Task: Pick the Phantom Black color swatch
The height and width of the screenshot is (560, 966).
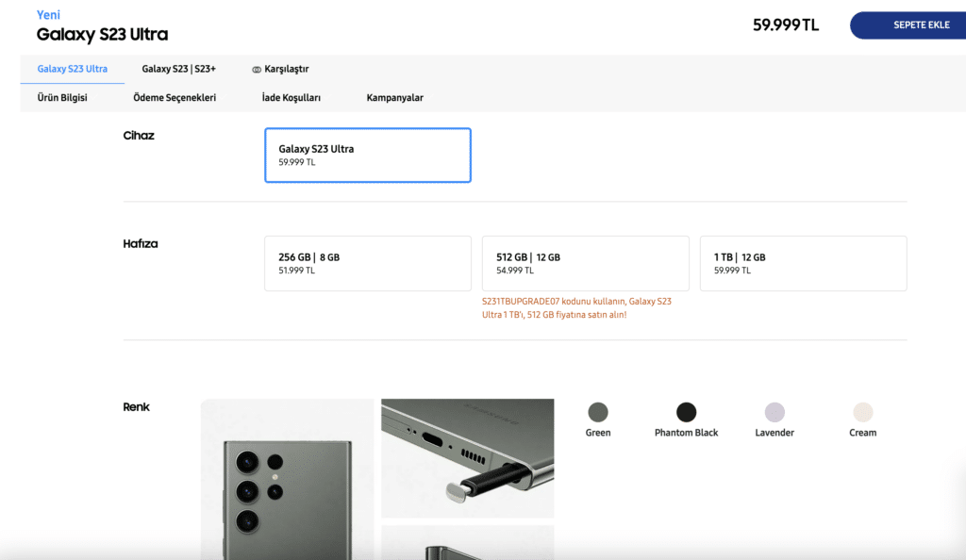Action: pyautogui.click(x=687, y=412)
